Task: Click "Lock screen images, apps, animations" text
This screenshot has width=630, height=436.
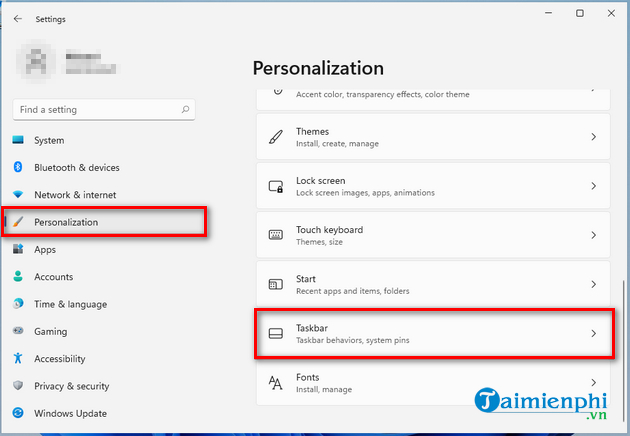Action: [x=365, y=193]
